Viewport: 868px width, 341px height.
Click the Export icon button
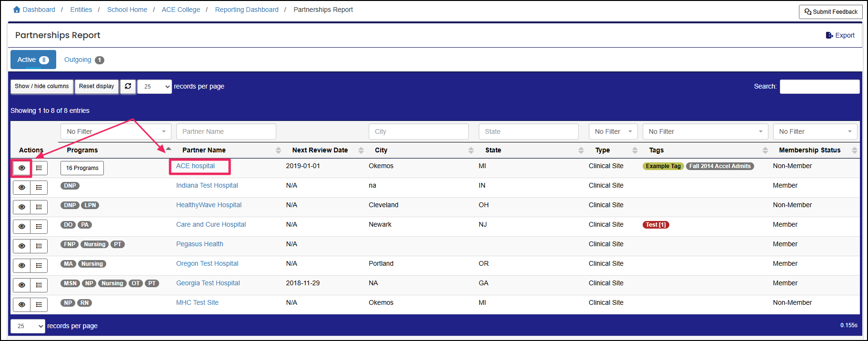tap(840, 35)
